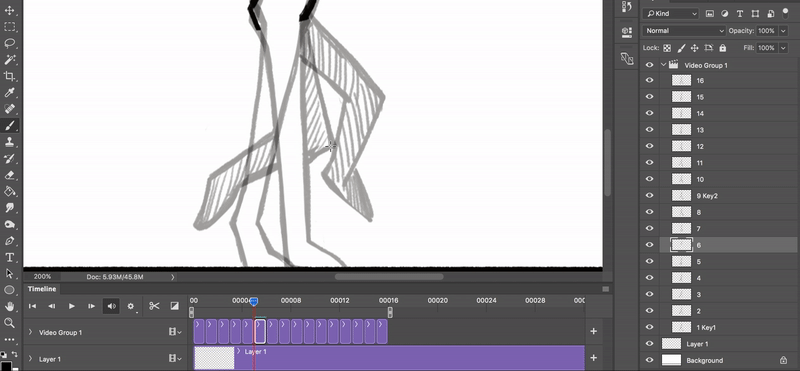Select the Sponge tool

[9, 224]
